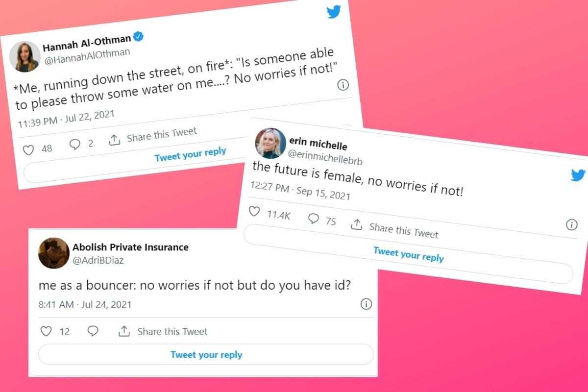Open Hannah Al-Othman's profile picture
This screenshot has width=588, height=392.
(25, 57)
